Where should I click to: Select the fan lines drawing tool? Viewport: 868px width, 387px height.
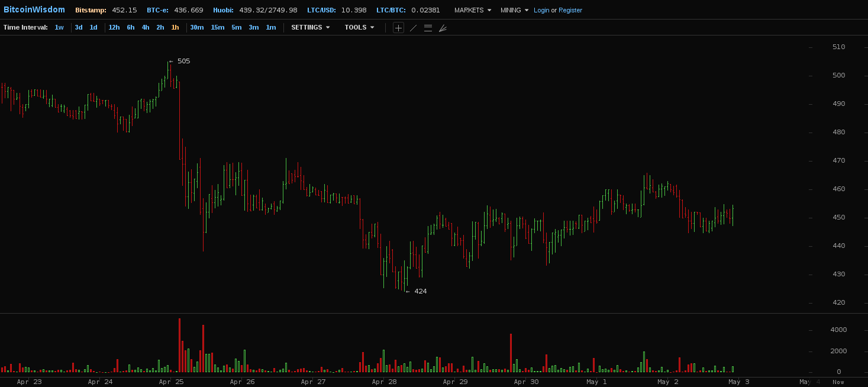pyautogui.click(x=443, y=28)
